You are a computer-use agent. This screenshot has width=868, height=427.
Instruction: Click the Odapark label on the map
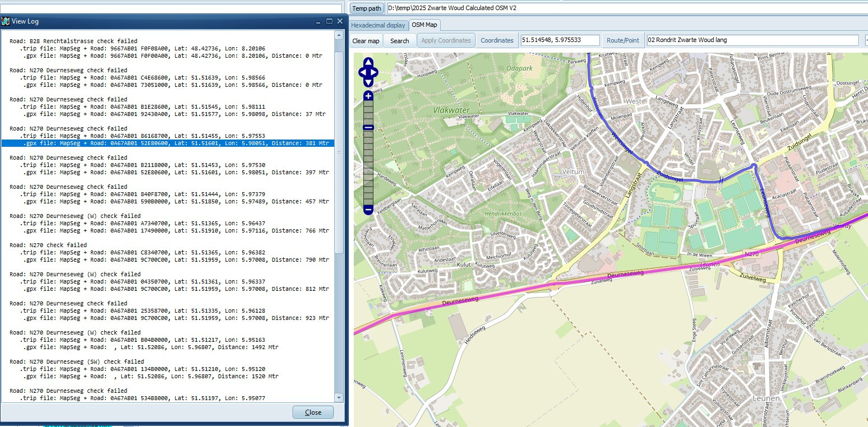click(519, 68)
